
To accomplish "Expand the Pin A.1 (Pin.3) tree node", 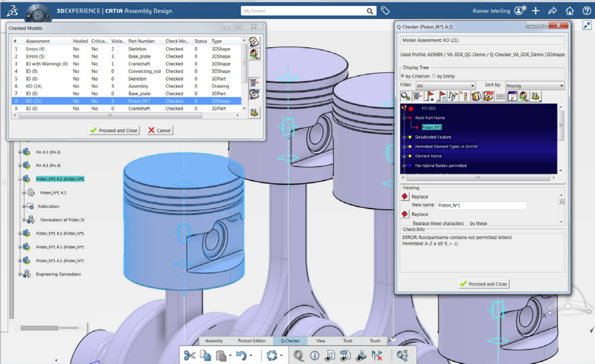I will 20,152.
